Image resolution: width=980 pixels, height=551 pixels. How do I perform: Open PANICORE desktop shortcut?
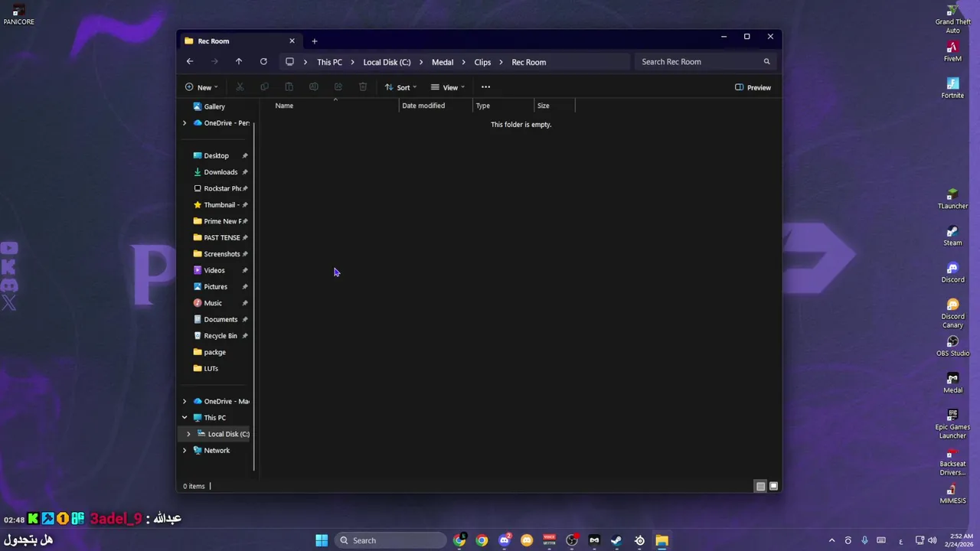click(18, 15)
